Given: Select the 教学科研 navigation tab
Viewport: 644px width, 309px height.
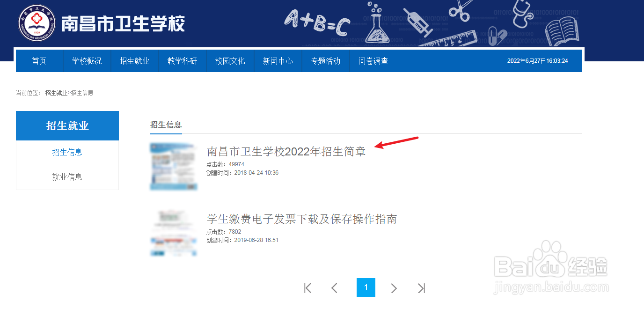Looking at the screenshot, I should [183, 60].
